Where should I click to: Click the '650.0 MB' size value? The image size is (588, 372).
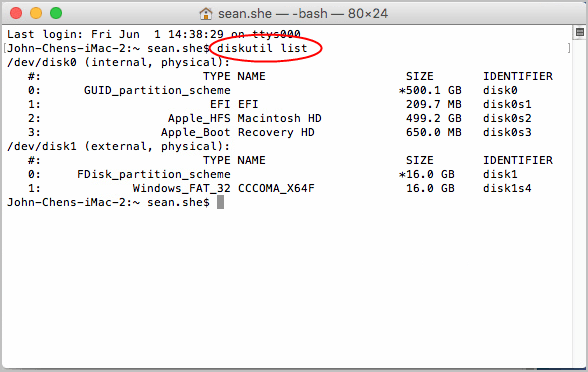[x=434, y=132]
